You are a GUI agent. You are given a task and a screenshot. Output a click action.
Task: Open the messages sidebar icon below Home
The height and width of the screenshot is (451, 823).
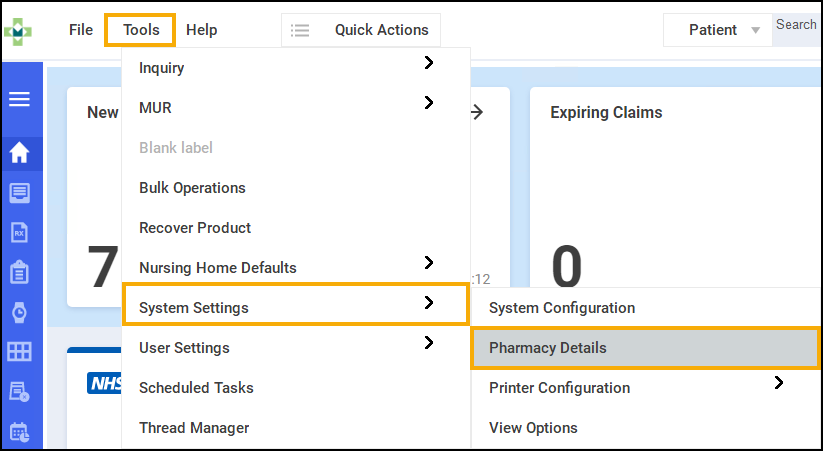tap(19, 193)
